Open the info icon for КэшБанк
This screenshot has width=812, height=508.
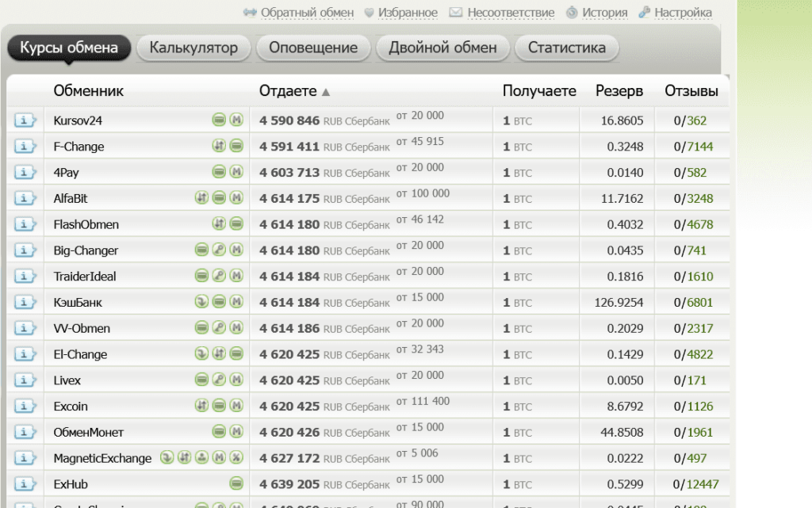pyautogui.click(x=25, y=302)
